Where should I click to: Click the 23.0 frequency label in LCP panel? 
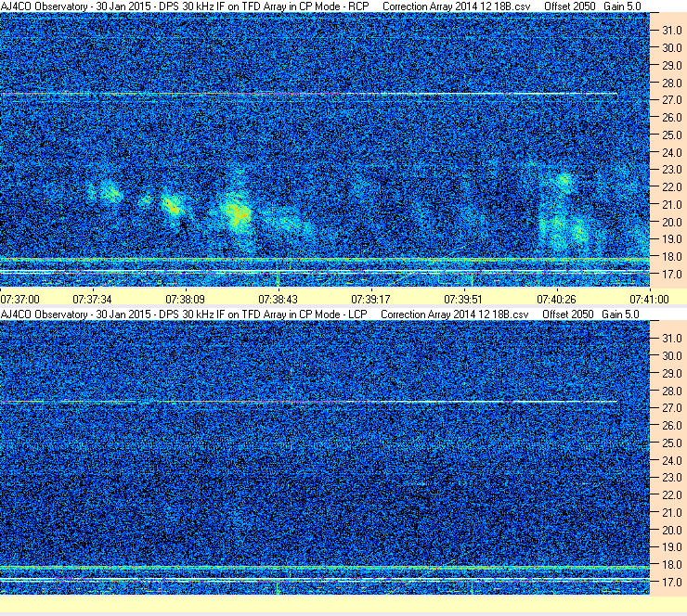pos(671,477)
